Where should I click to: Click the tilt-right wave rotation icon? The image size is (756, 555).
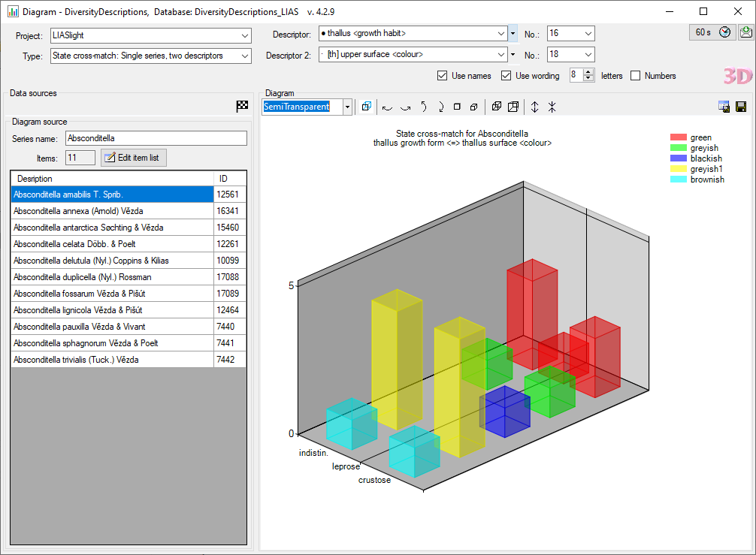(x=406, y=107)
